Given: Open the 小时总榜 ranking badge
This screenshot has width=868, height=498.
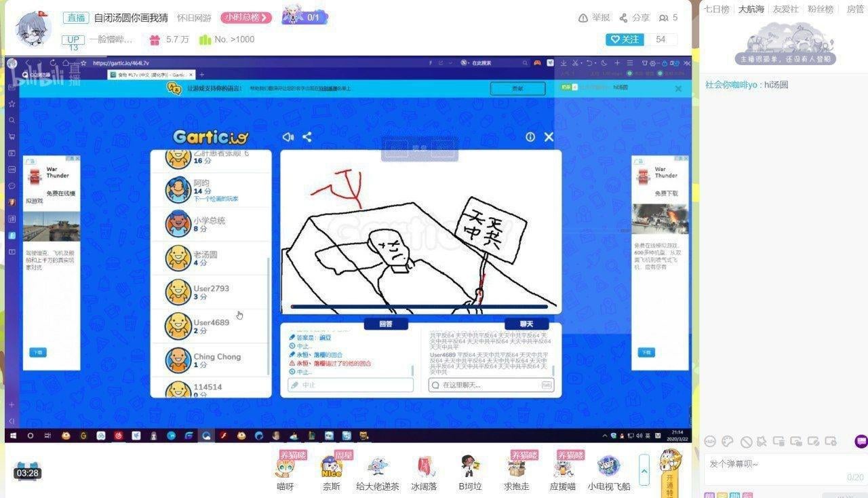Looking at the screenshot, I should pos(246,18).
